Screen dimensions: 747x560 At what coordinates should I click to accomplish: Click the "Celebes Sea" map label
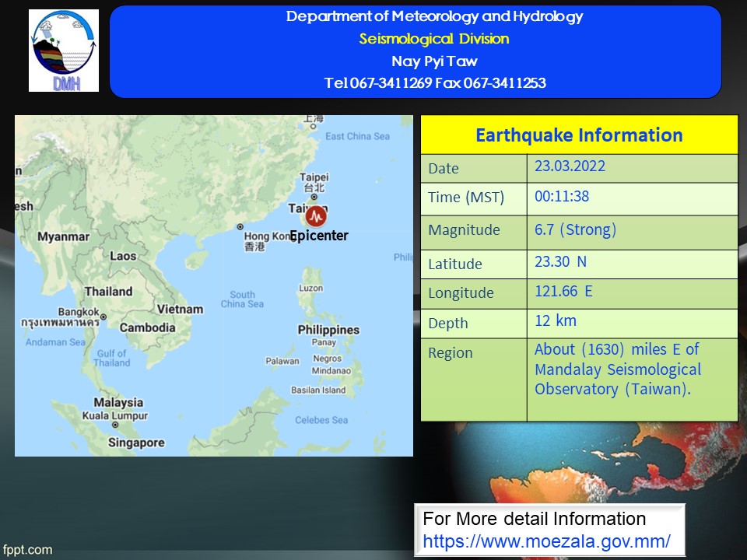321,421
